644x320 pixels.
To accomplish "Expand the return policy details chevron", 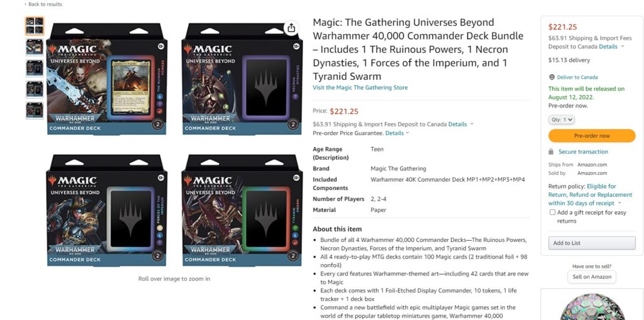I will click(x=619, y=203).
